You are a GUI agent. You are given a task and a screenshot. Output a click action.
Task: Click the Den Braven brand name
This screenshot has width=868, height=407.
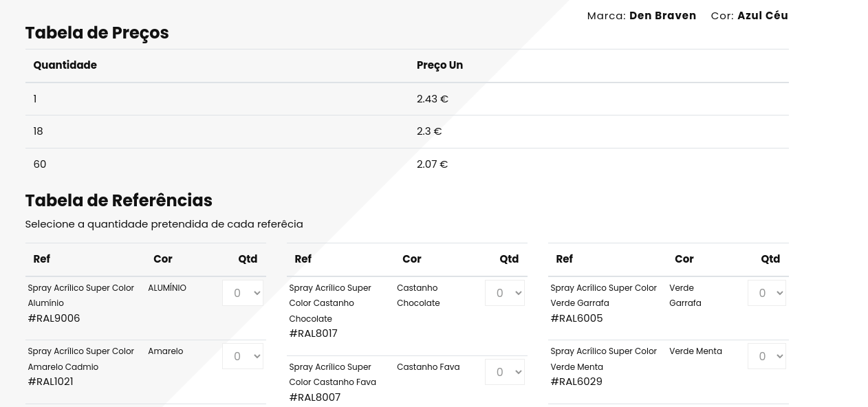[662, 16]
